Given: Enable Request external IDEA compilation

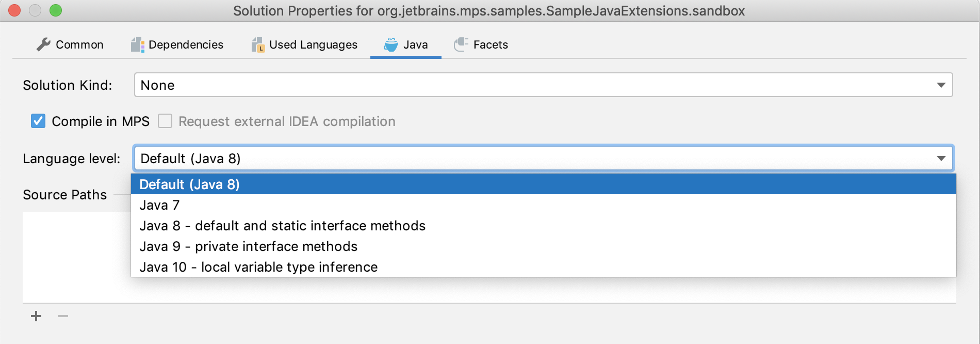Looking at the screenshot, I should coord(165,121).
